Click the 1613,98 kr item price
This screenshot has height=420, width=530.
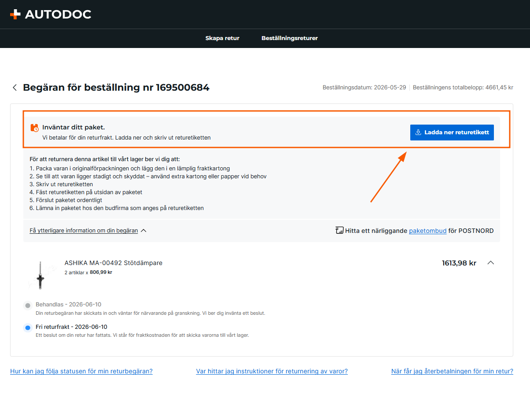click(459, 263)
